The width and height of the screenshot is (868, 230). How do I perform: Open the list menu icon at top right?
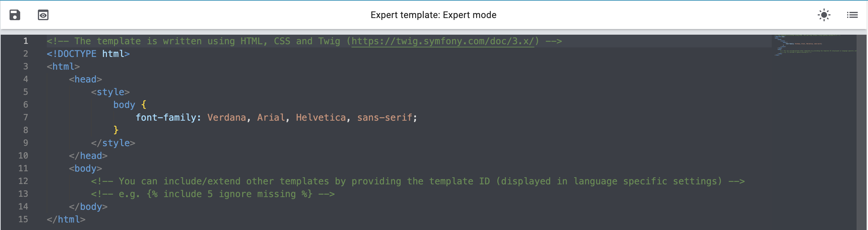[x=852, y=15]
